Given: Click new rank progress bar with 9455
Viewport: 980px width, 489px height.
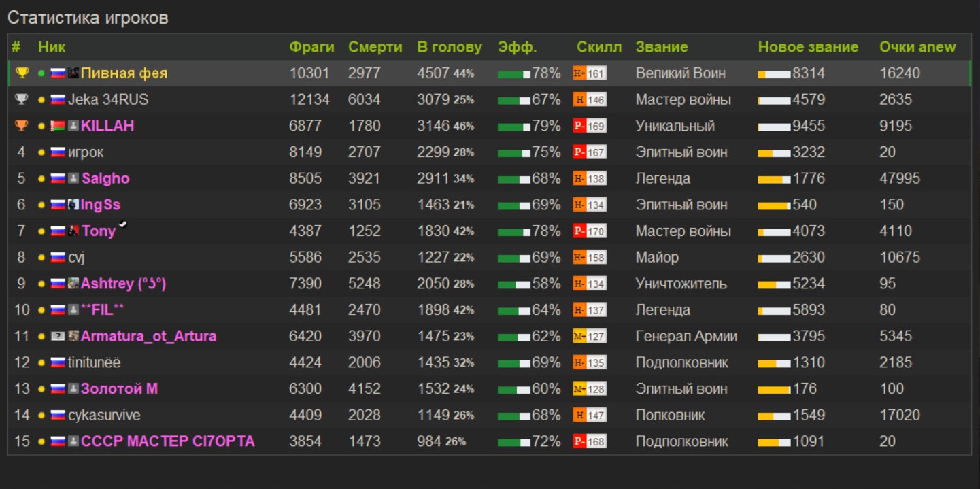Looking at the screenshot, I should 774,127.
